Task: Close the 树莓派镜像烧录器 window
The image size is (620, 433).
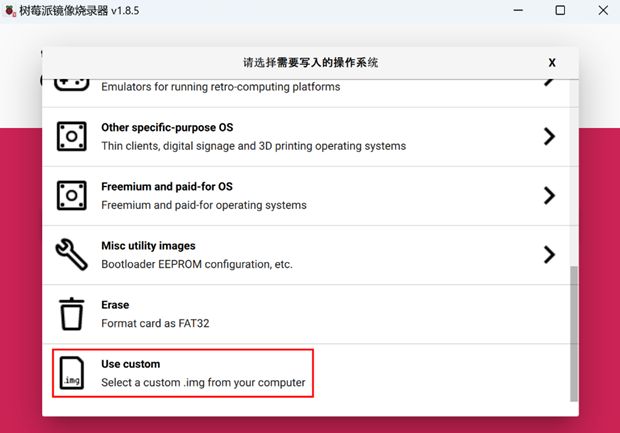Action: point(603,10)
